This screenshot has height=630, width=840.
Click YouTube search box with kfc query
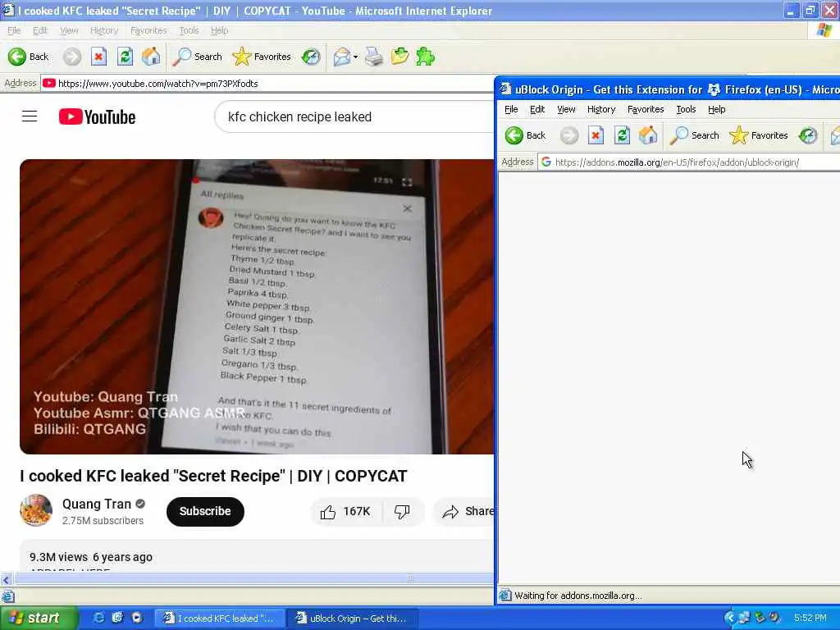354,116
